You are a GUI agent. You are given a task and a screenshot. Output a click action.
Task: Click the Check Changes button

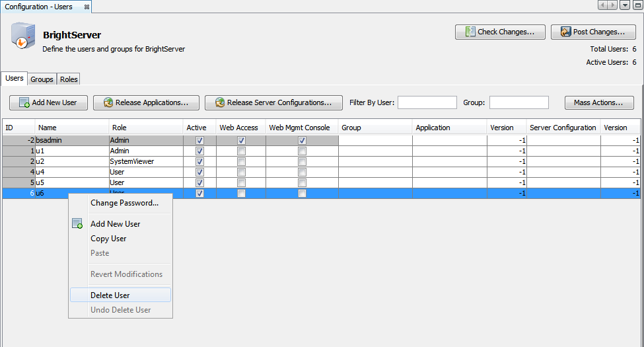click(x=499, y=32)
